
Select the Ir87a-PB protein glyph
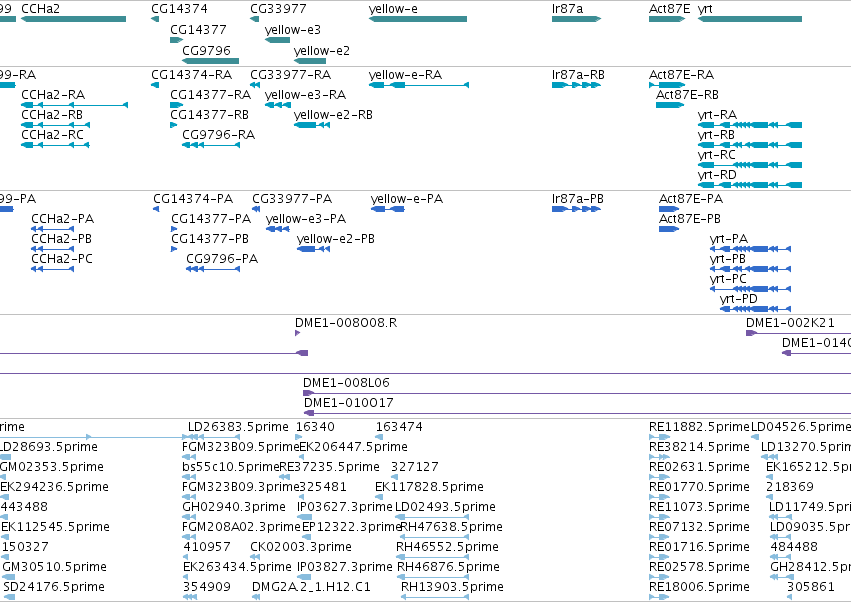pos(576,209)
